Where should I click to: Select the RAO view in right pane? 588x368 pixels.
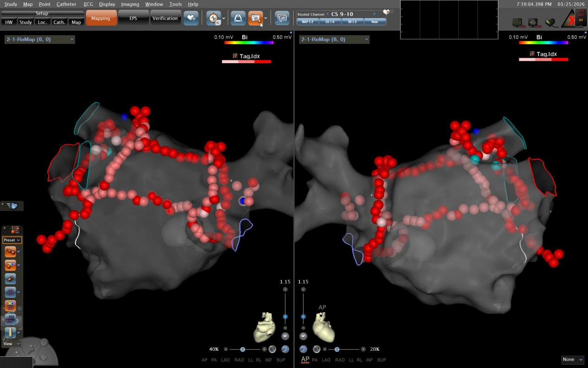pyautogui.click(x=340, y=360)
